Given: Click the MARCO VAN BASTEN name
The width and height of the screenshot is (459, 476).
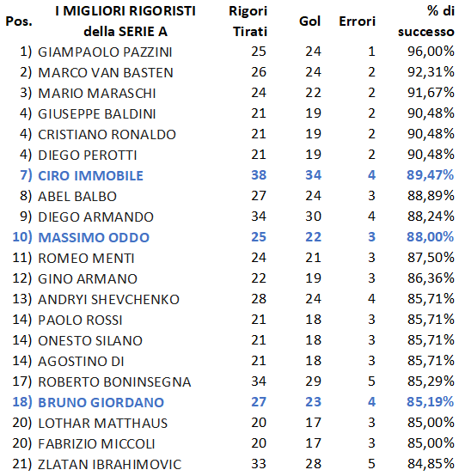Looking at the screenshot, I should point(106,72).
